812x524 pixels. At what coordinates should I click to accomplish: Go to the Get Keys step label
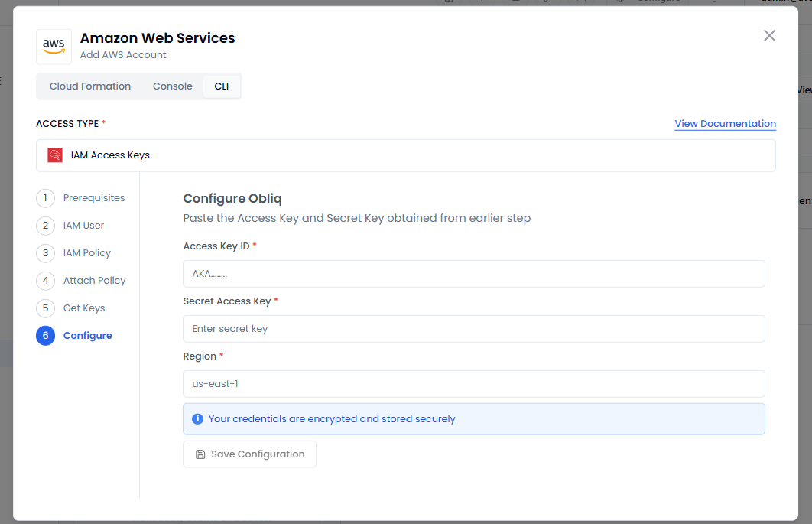pos(84,308)
